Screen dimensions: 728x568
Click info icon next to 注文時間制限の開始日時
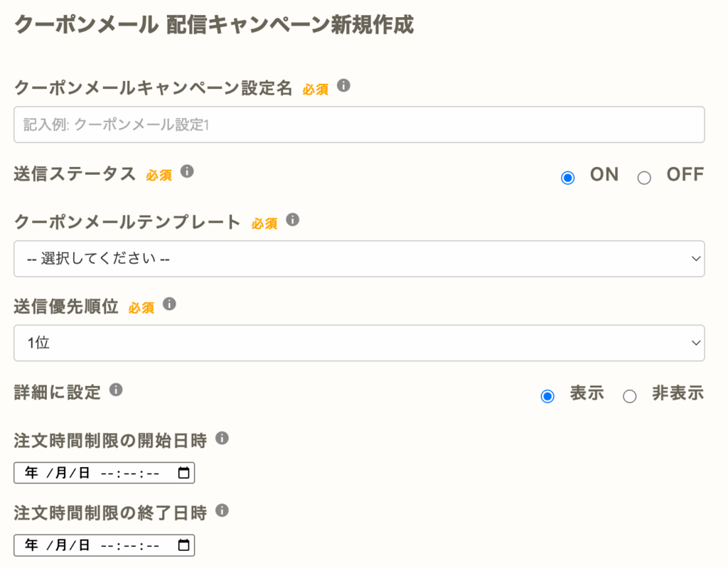click(222, 438)
